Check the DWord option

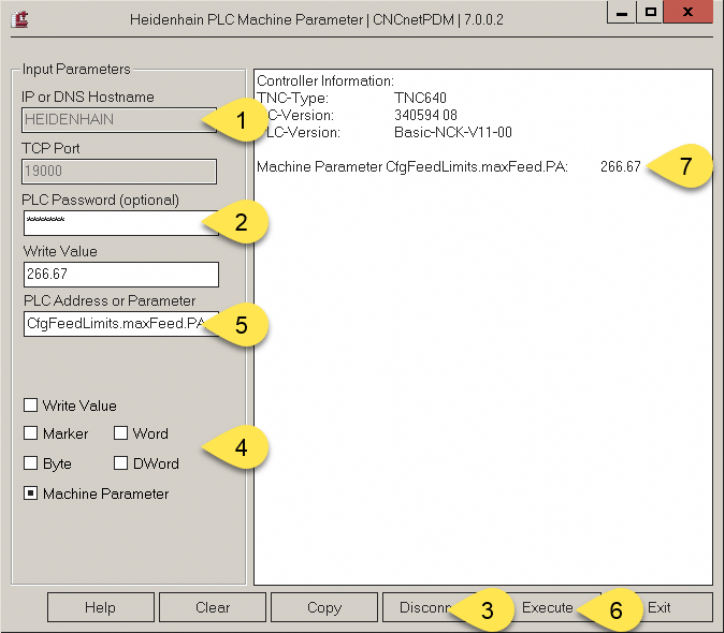coord(121,463)
